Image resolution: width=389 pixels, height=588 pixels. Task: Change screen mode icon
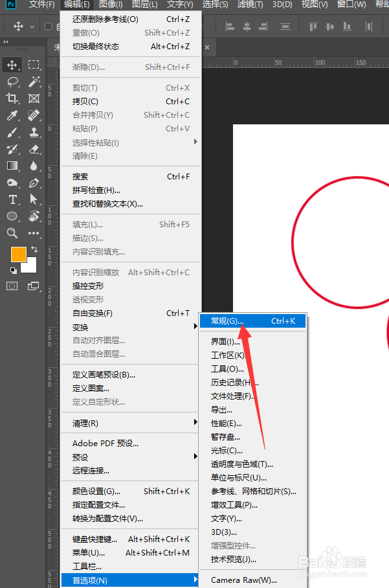(x=34, y=286)
